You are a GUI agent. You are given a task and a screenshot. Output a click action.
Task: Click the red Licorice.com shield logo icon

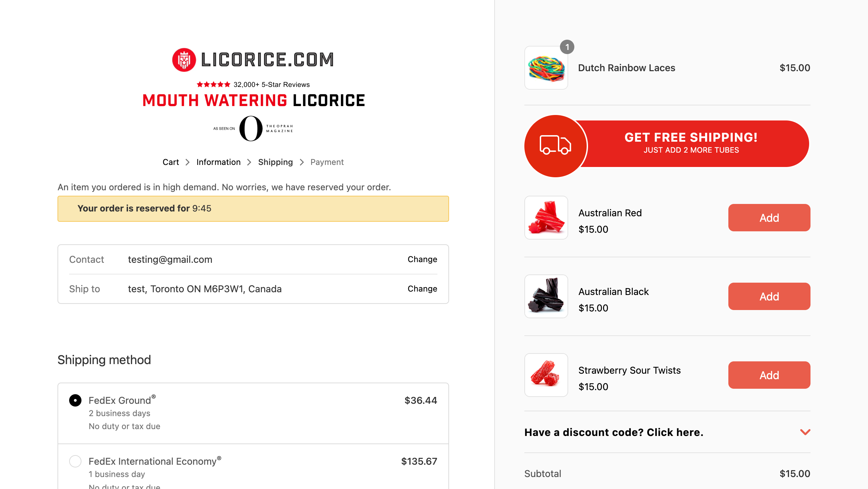[x=184, y=60]
